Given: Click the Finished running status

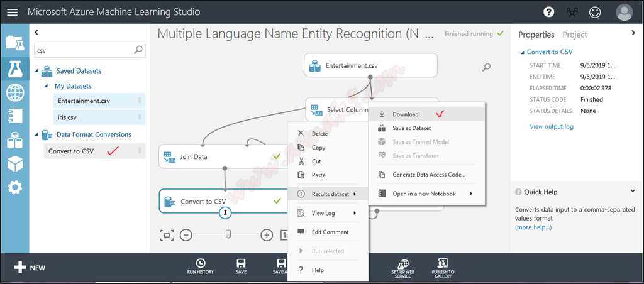Looking at the screenshot, I should [474, 34].
